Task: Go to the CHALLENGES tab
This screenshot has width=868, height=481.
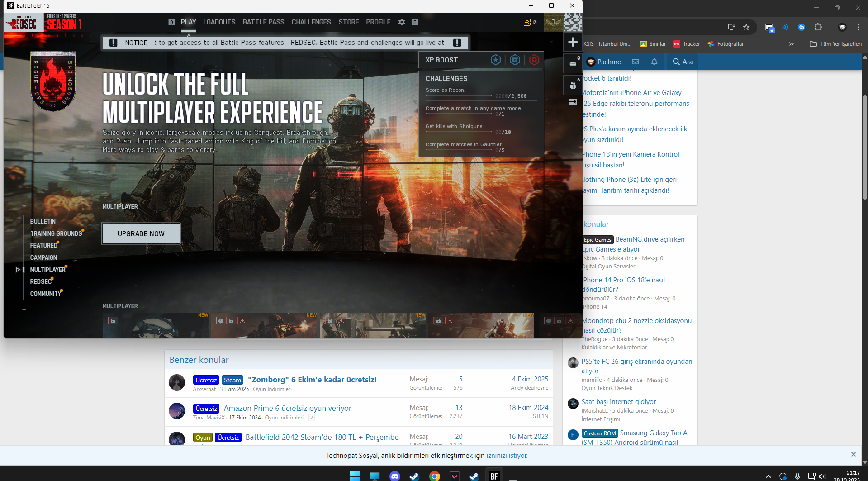Action: pos(311,22)
